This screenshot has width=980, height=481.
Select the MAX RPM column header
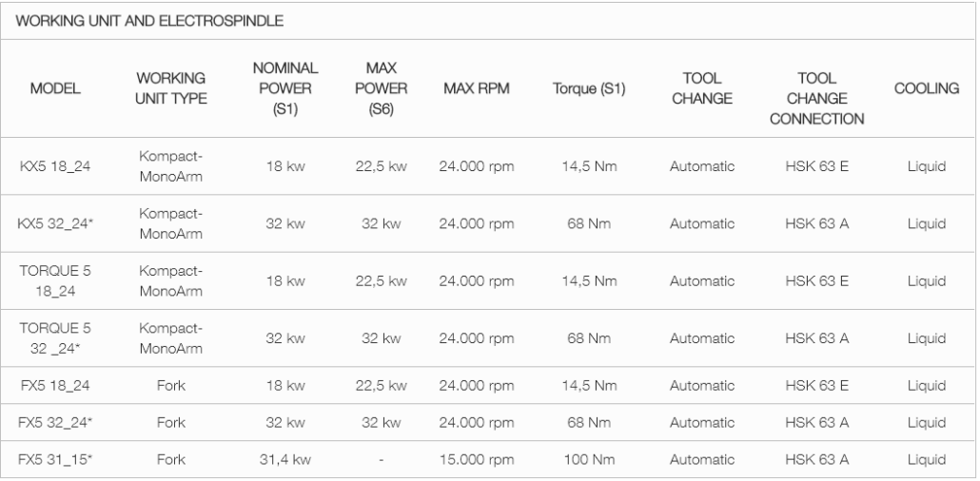(x=477, y=88)
